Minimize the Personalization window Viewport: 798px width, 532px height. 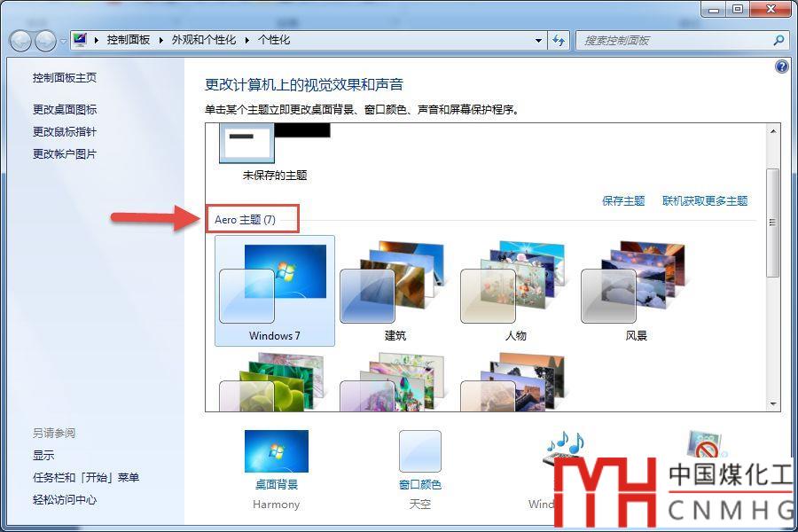tap(714, 9)
